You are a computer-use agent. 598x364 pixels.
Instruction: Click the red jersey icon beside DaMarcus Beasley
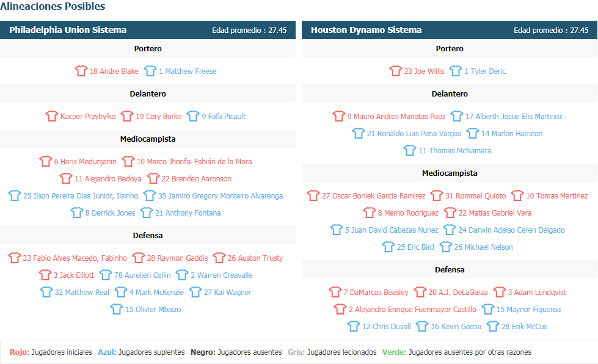pos(335,292)
